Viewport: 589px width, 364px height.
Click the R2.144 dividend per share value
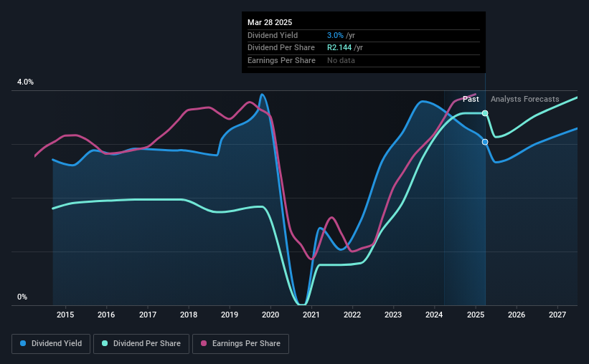tap(339, 48)
